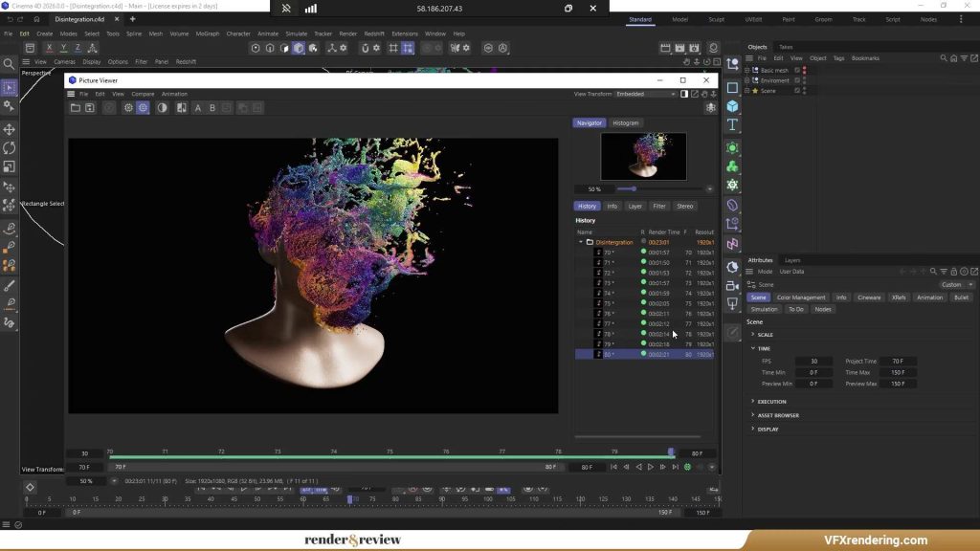The width and height of the screenshot is (980, 551).
Task: Click the Camera object icon
Action: (x=732, y=285)
